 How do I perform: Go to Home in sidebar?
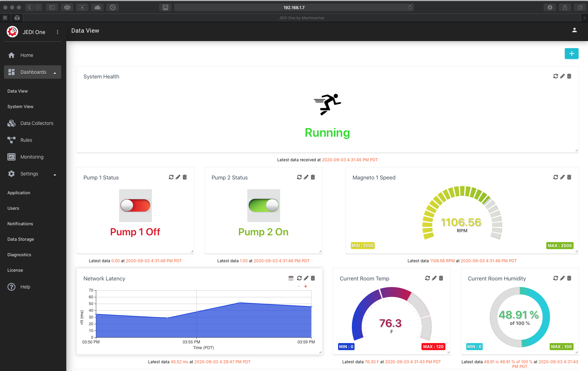point(33,55)
